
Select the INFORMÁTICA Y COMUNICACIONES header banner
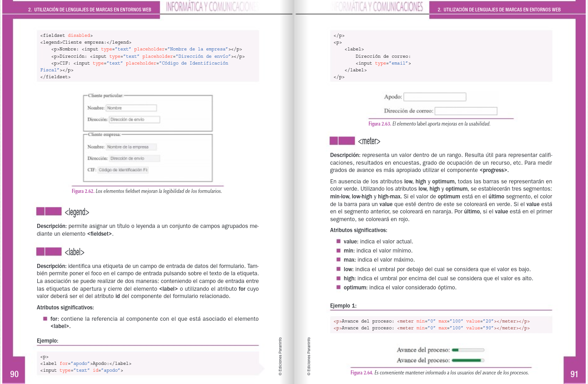(212, 7)
